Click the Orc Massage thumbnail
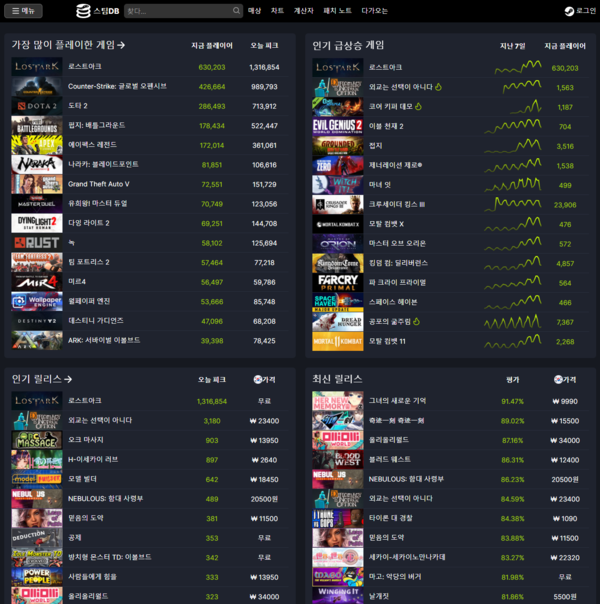The width and height of the screenshot is (600, 604). tap(37, 440)
